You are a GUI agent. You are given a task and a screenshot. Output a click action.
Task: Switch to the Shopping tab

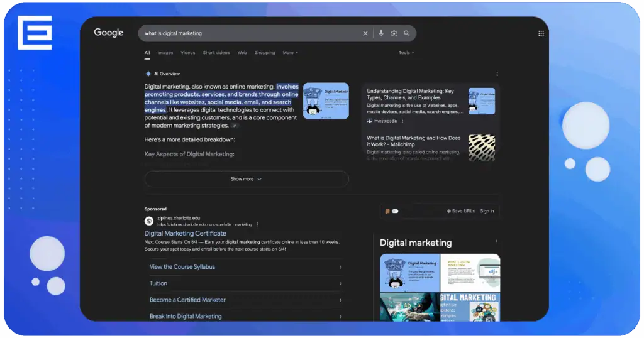click(x=265, y=53)
